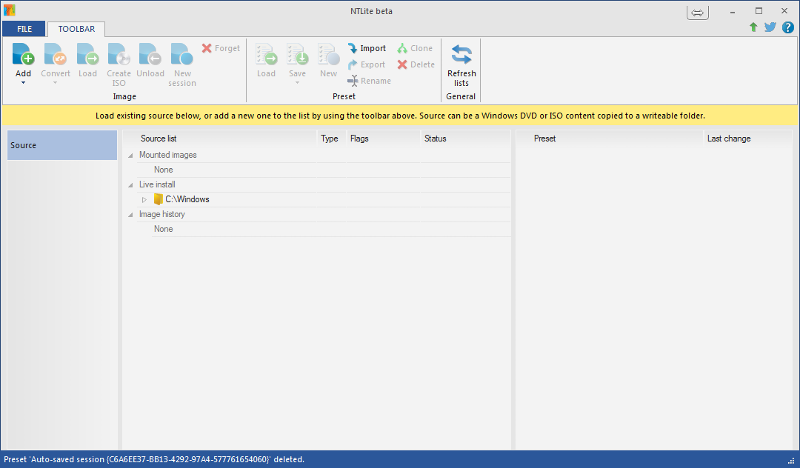Click the New session icon
Viewport: 800px width, 468px height.
(182, 54)
